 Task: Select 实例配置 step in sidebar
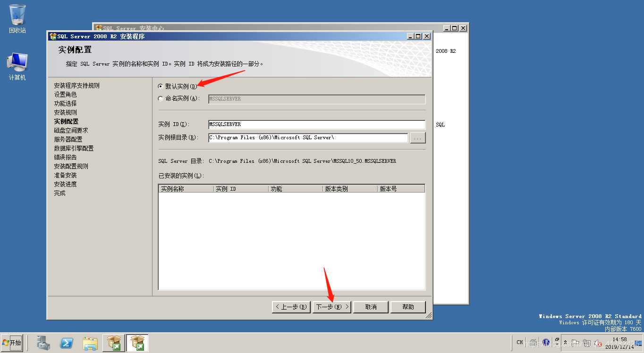(66, 121)
